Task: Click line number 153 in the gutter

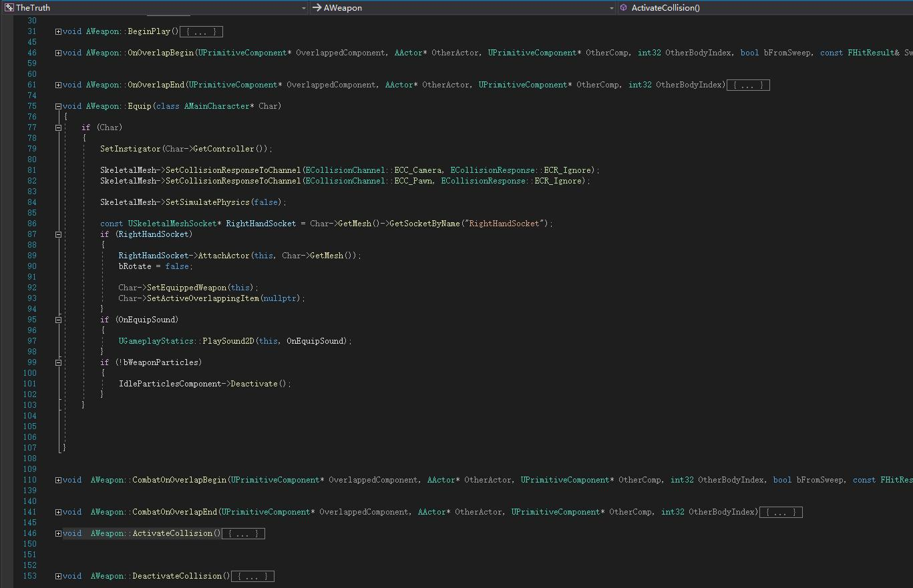Action: pyautogui.click(x=29, y=576)
